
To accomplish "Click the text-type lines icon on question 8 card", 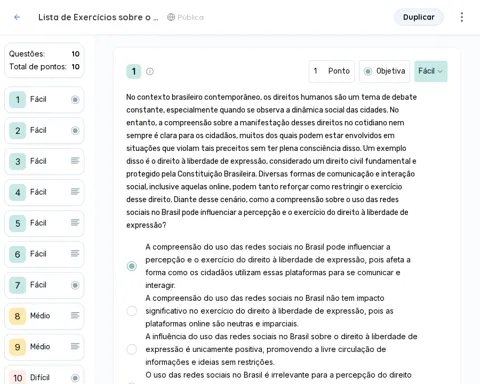I will click(75, 315).
